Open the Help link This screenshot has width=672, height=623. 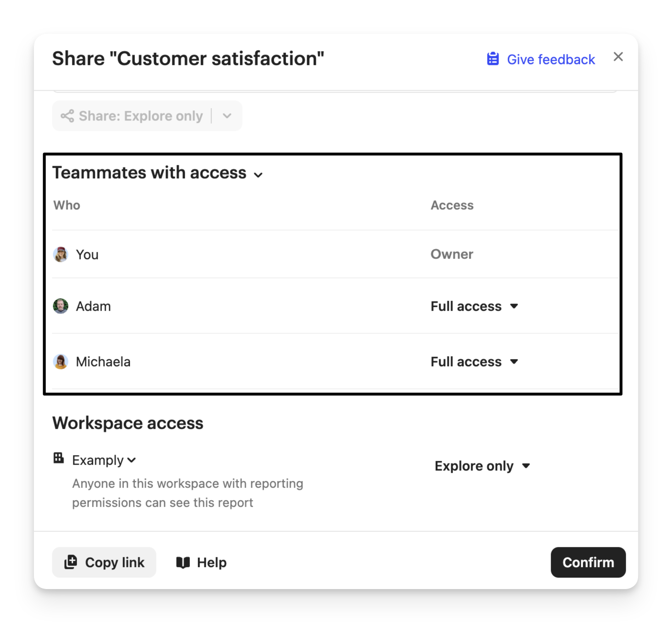(202, 562)
